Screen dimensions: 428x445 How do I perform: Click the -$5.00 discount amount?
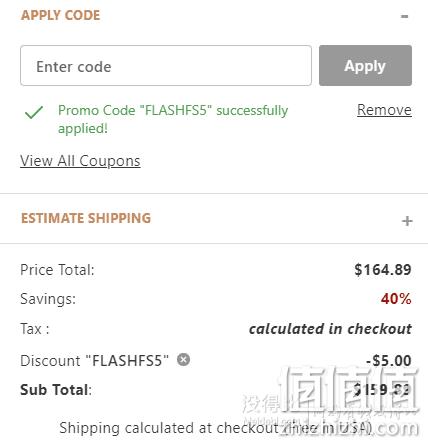tap(389, 361)
